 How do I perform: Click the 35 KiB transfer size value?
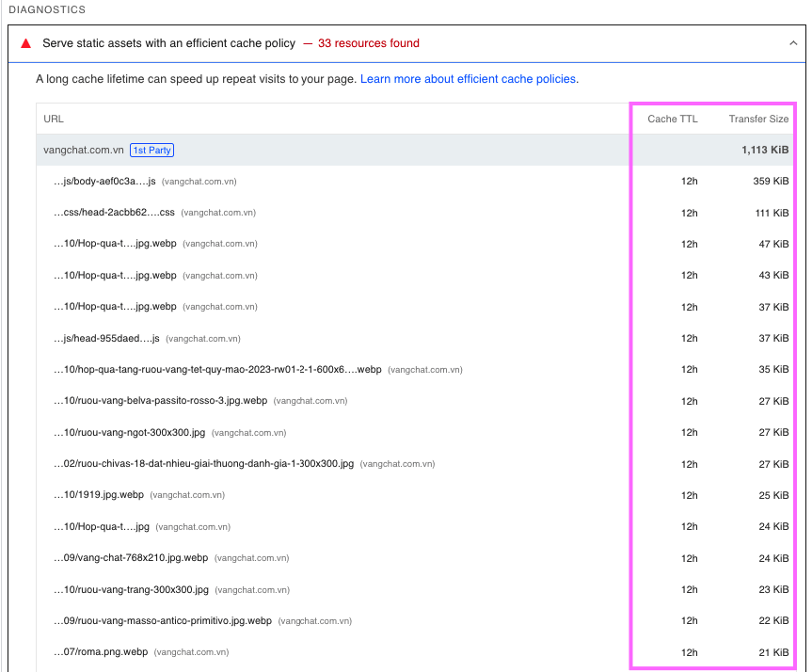coord(773,370)
